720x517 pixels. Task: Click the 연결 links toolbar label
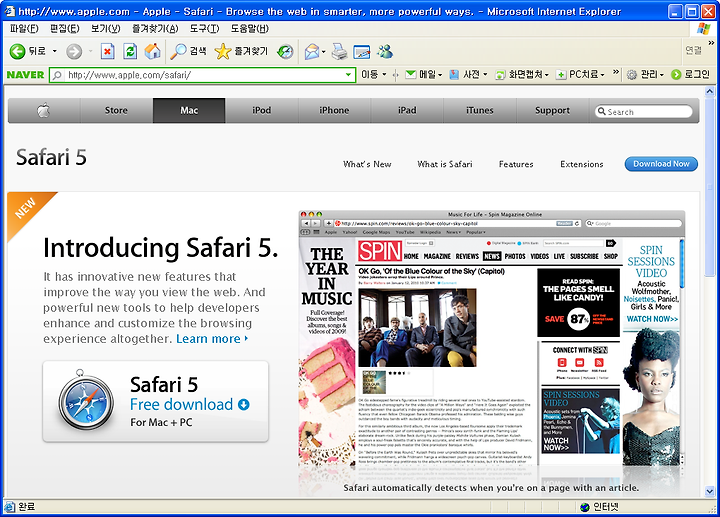tap(693, 50)
